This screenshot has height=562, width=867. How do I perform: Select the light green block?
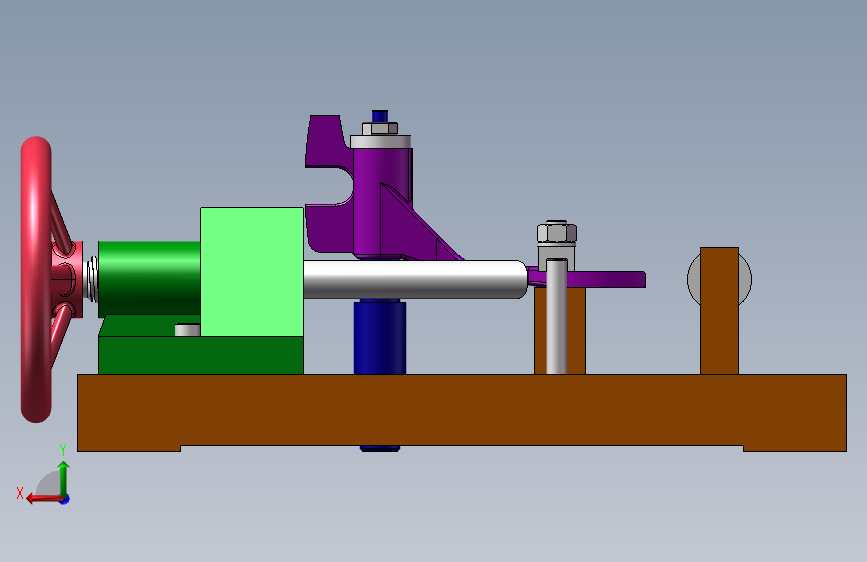point(252,272)
